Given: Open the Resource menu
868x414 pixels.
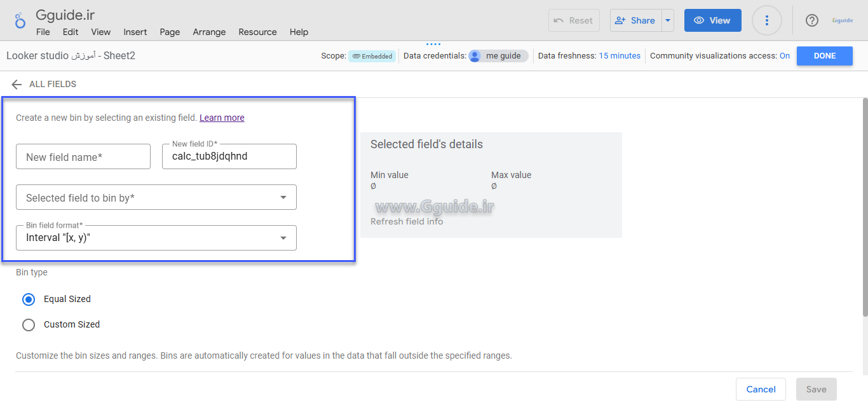Looking at the screenshot, I should tap(257, 32).
